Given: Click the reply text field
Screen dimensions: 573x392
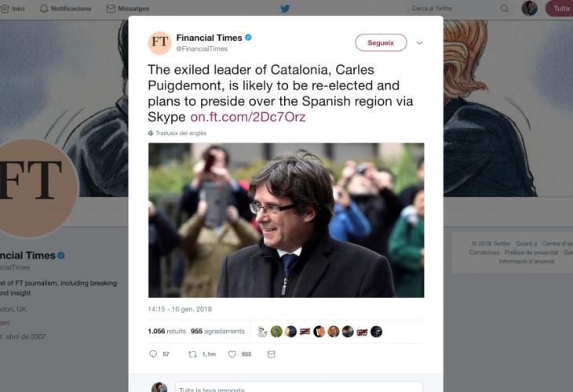Looking at the screenshot, I should click(298, 389).
